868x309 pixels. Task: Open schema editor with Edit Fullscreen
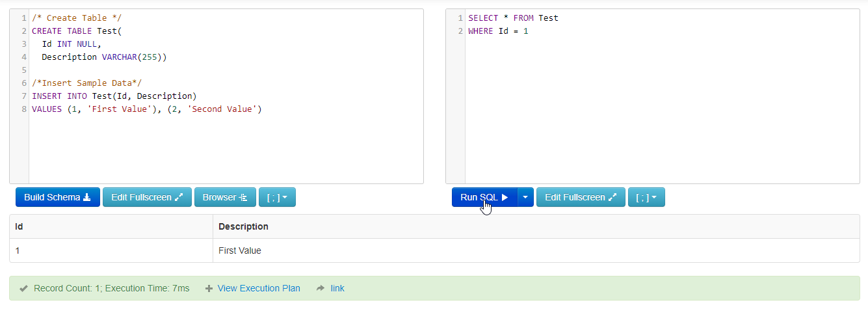point(147,197)
